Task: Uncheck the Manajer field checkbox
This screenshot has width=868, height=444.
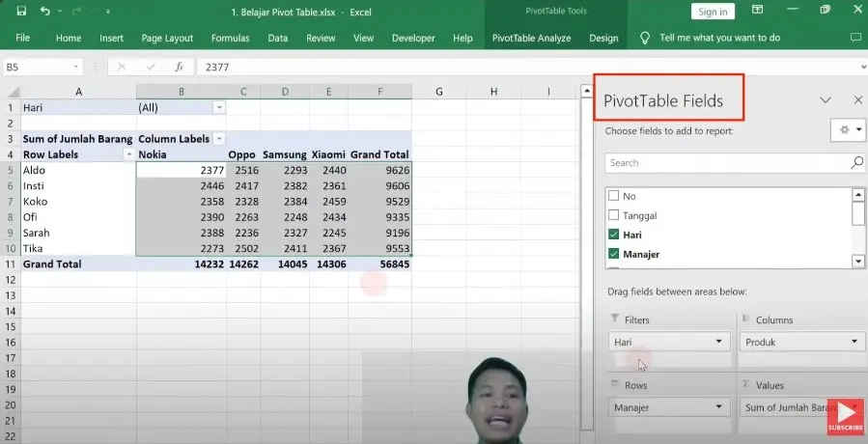Action: 613,254
